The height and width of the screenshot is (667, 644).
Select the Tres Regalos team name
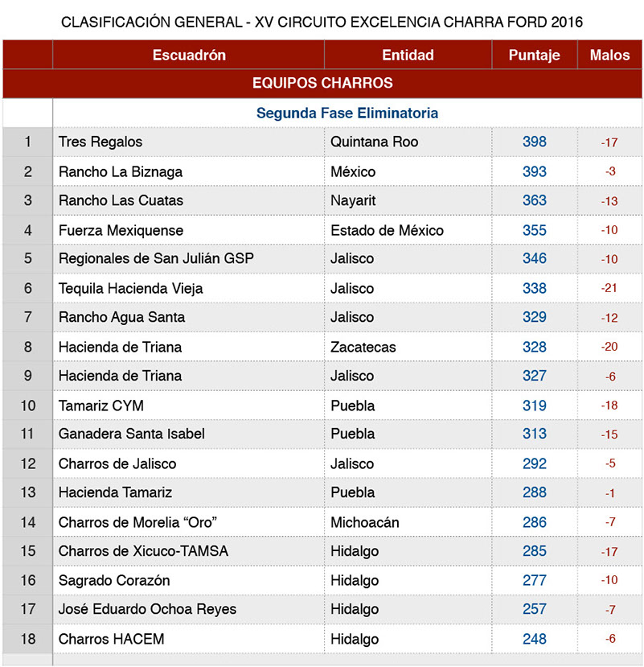point(100,142)
